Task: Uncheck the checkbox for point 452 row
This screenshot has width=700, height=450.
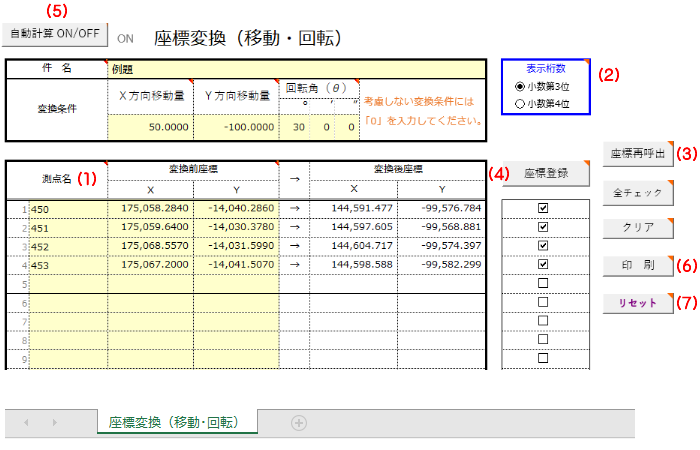Action: point(543,246)
